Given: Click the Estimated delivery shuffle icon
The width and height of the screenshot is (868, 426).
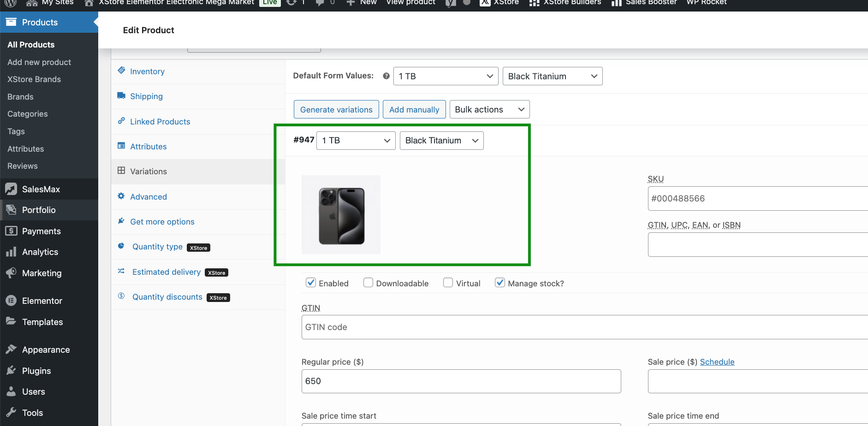Looking at the screenshot, I should 121,271.
